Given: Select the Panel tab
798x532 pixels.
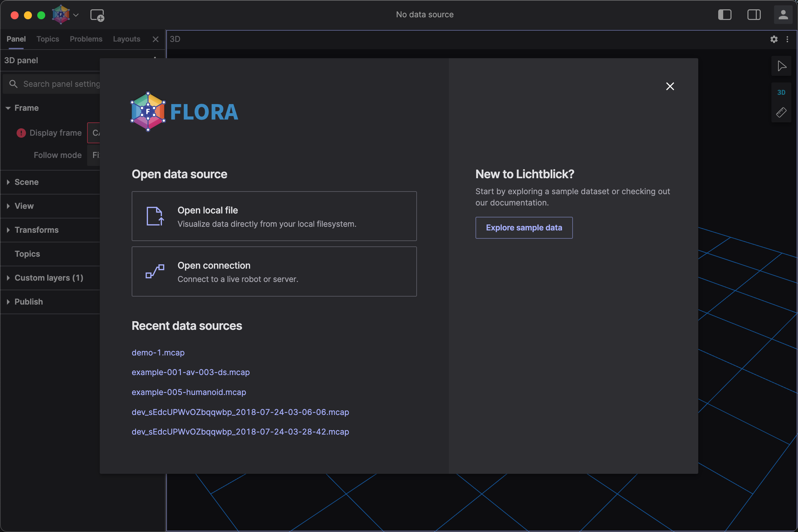Looking at the screenshot, I should pyautogui.click(x=16, y=39).
